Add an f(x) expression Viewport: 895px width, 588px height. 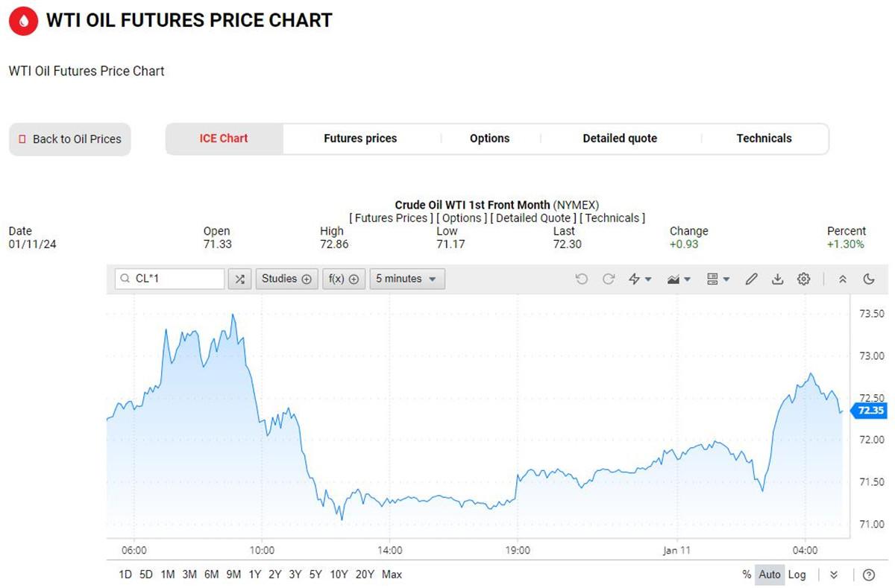(344, 279)
